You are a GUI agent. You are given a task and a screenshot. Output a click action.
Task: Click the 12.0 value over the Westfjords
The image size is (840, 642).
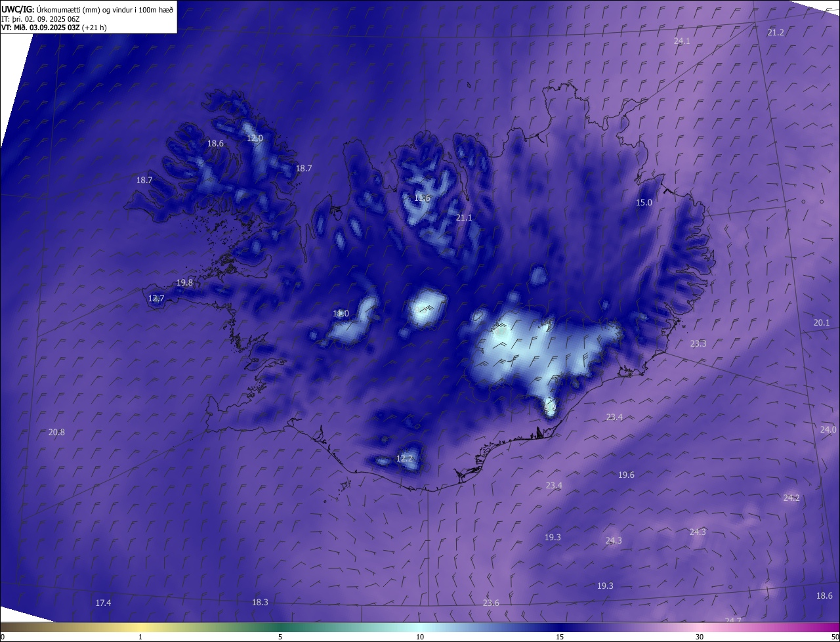click(x=255, y=138)
